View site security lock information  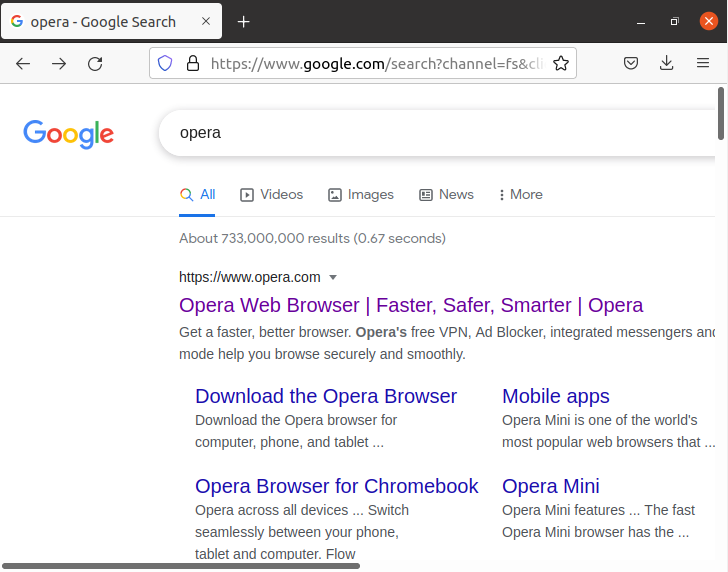193,63
